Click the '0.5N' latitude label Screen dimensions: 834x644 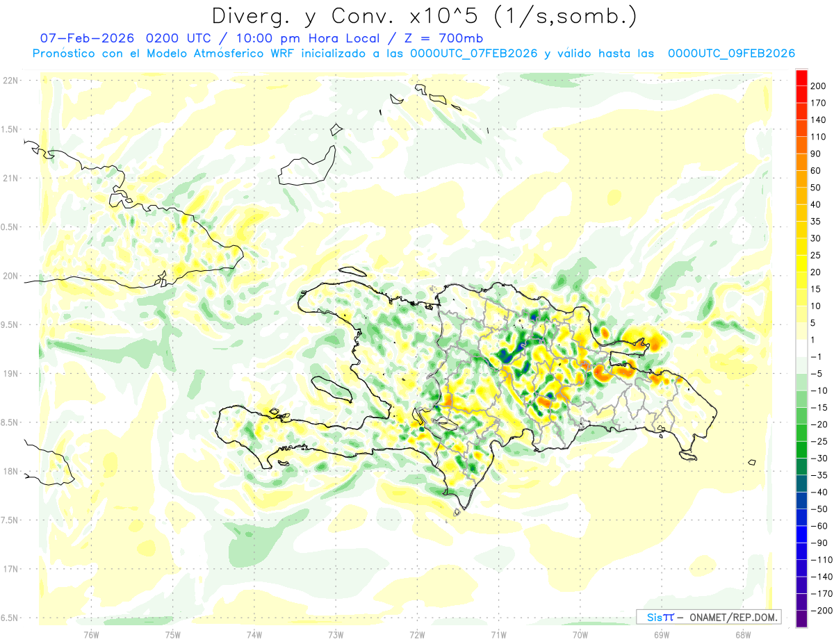pos(10,227)
